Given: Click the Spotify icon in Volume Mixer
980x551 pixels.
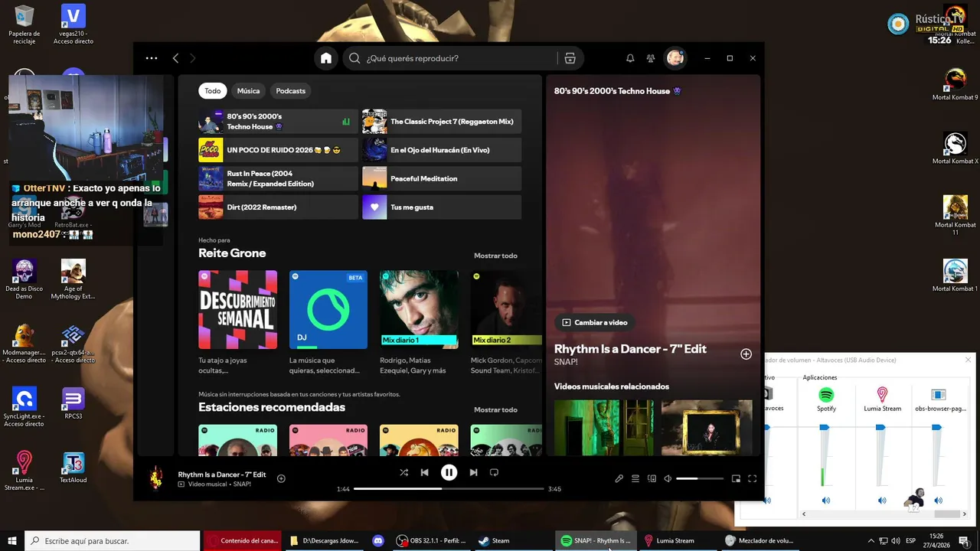Looking at the screenshot, I should [x=826, y=395].
